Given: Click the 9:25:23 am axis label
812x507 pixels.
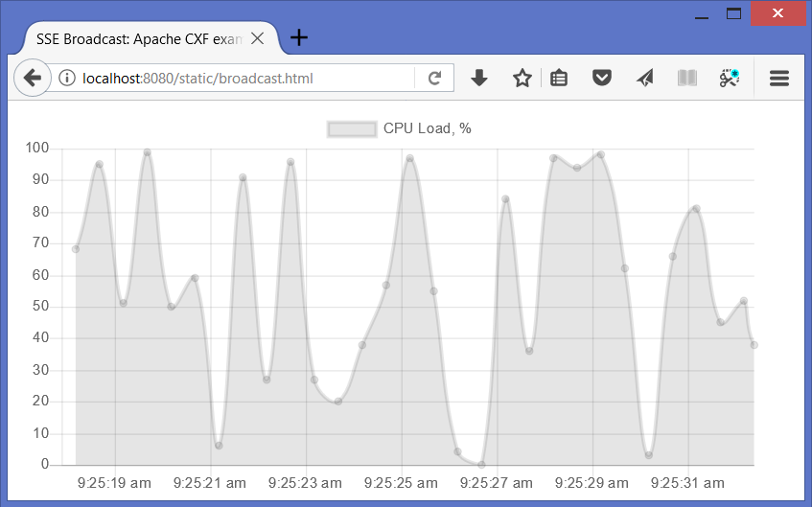Looking at the screenshot, I should click(x=305, y=483).
